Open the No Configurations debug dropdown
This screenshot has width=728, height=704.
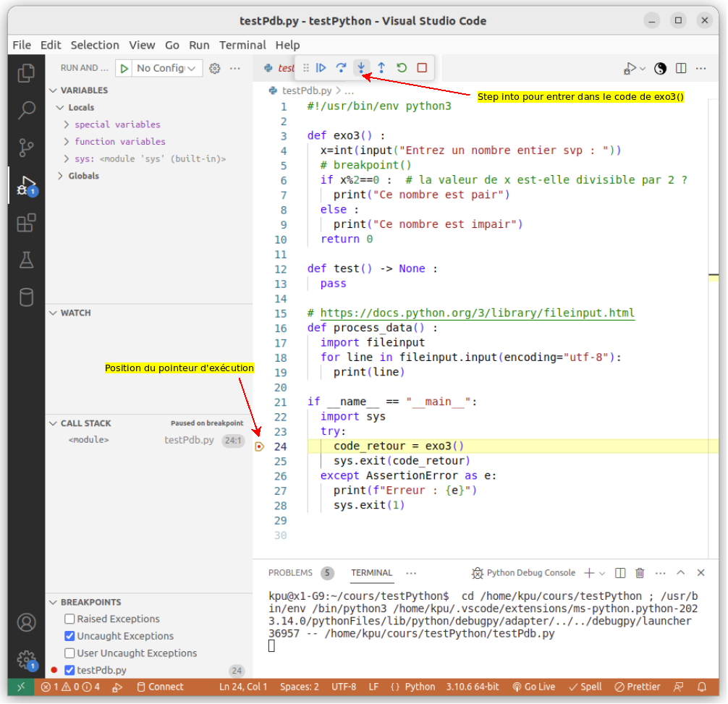coord(166,68)
